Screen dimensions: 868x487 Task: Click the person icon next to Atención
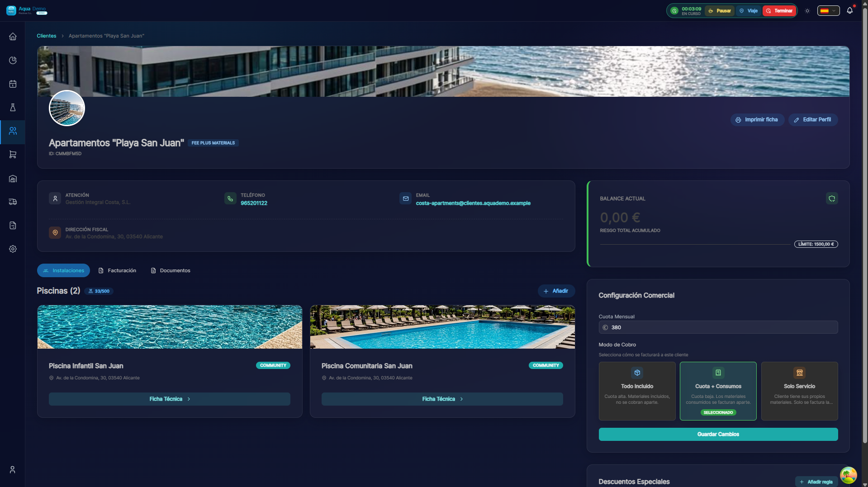point(55,199)
